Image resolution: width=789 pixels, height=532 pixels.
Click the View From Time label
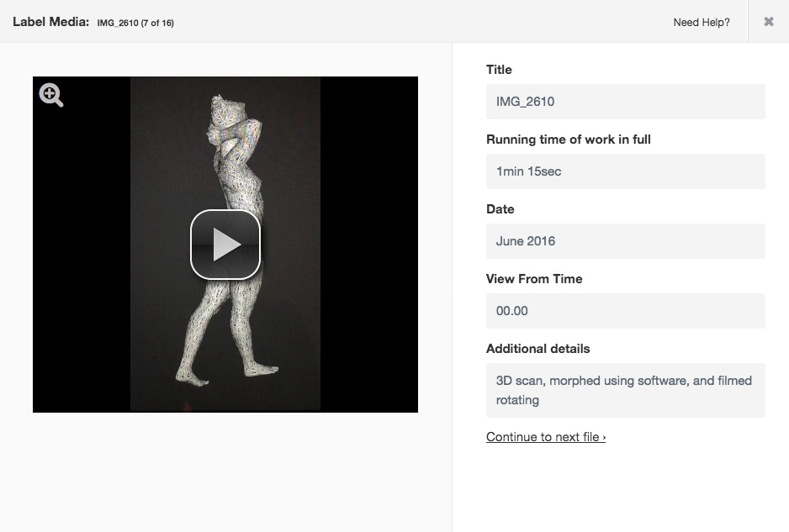click(x=534, y=279)
